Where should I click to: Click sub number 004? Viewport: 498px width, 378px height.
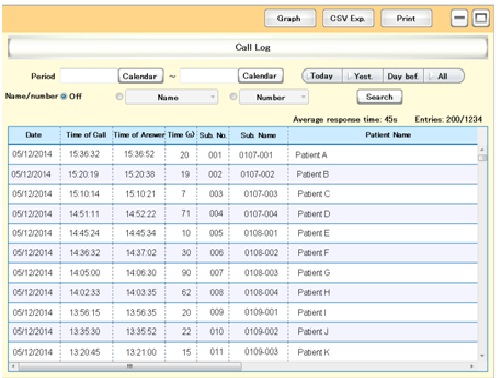click(x=216, y=214)
